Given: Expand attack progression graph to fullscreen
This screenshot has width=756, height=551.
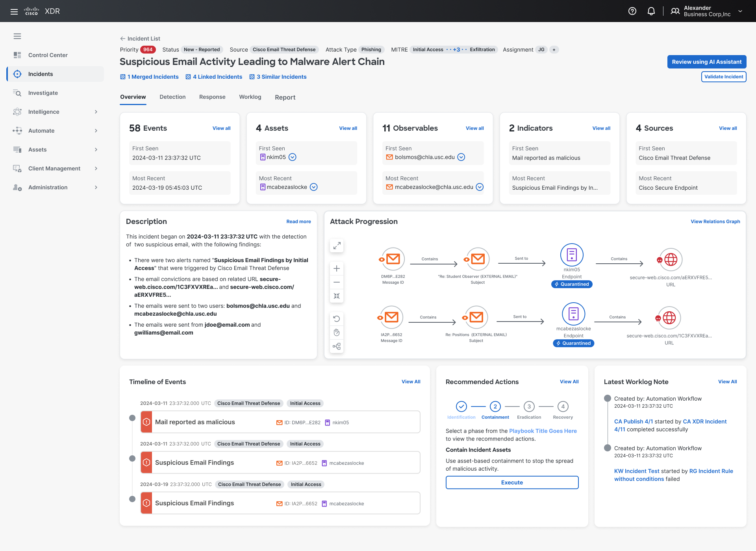Looking at the screenshot, I should pyautogui.click(x=337, y=246).
